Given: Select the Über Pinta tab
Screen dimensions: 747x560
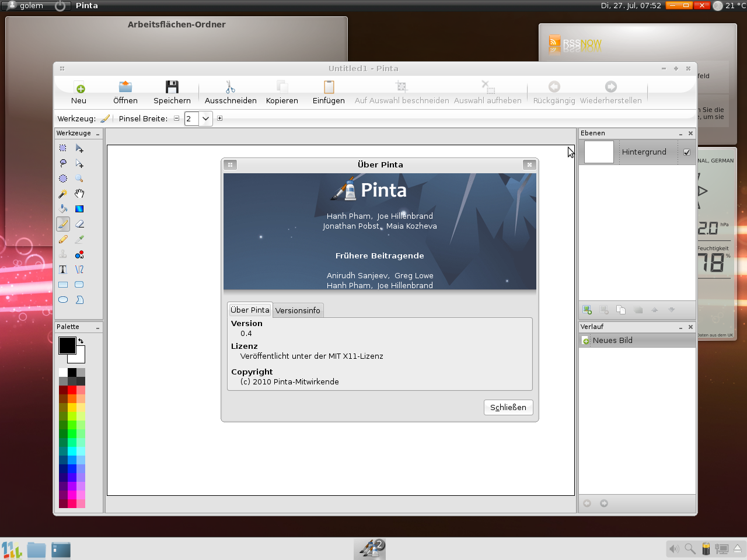Looking at the screenshot, I should pyautogui.click(x=250, y=310).
